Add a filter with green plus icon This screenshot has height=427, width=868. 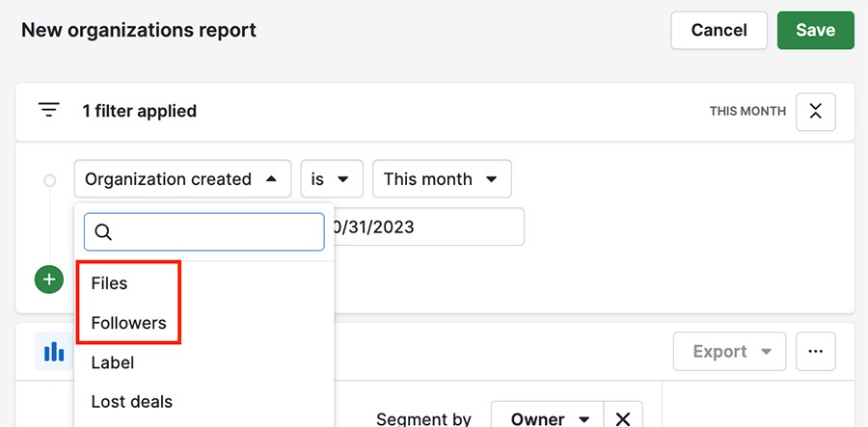[x=49, y=280]
